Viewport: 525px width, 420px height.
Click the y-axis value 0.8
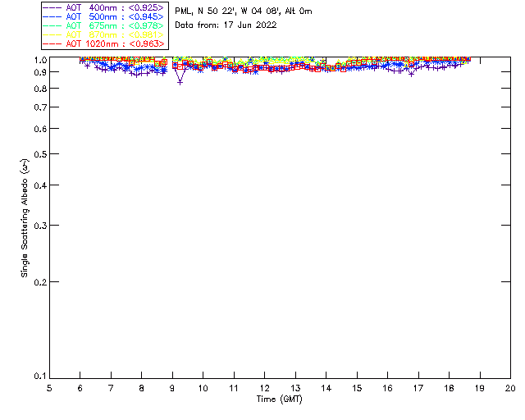pyautogui.click(x=40, y=89)
